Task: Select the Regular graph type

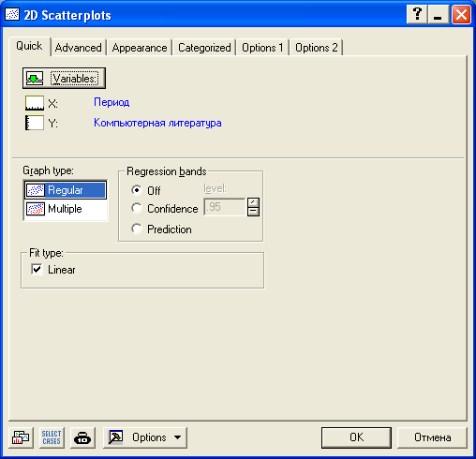Action: [66, 190]
